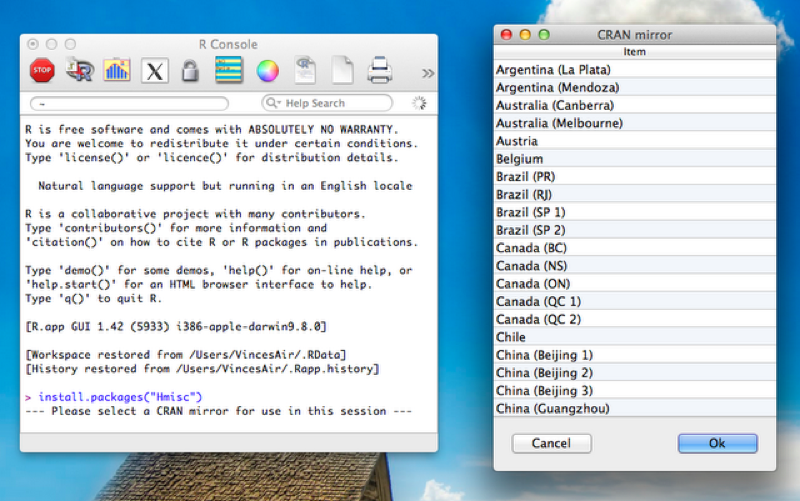The width and height of the screenshot is (800, 501).
Task: Open document in editor icon
Action: coord(305,70)
